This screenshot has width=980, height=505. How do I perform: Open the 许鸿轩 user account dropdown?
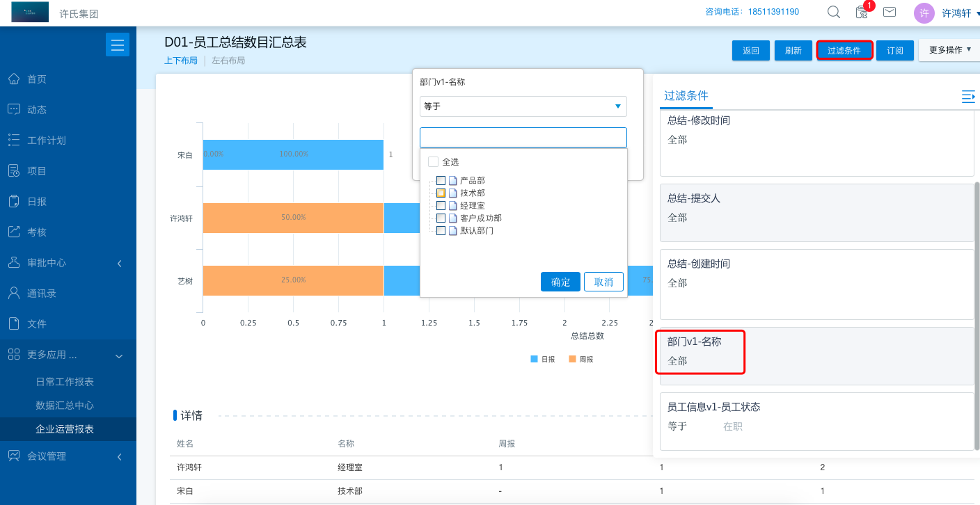[960, 13]
